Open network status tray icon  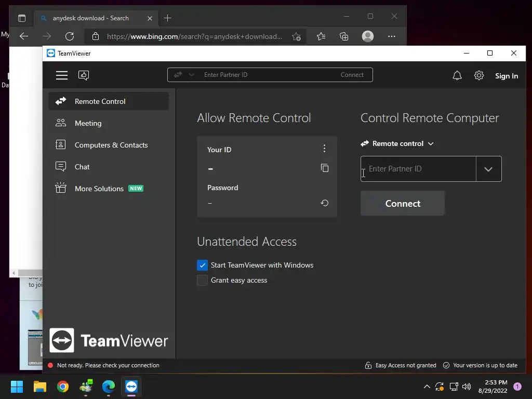pyautogui.click(x=454, y=387)
